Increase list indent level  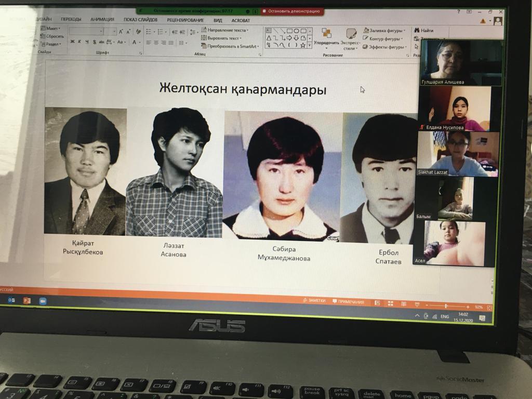click(182, 32)
